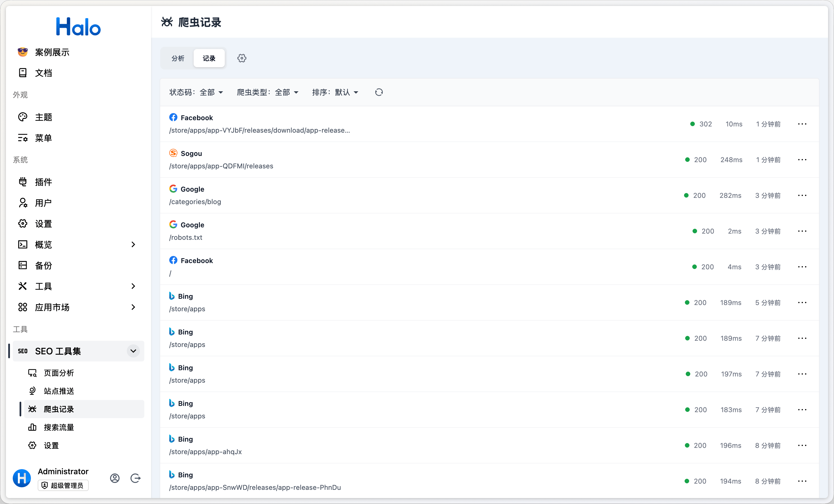The image size is (834, 504).
Task: Click the 196ms response time
Action: pos(731,445)
